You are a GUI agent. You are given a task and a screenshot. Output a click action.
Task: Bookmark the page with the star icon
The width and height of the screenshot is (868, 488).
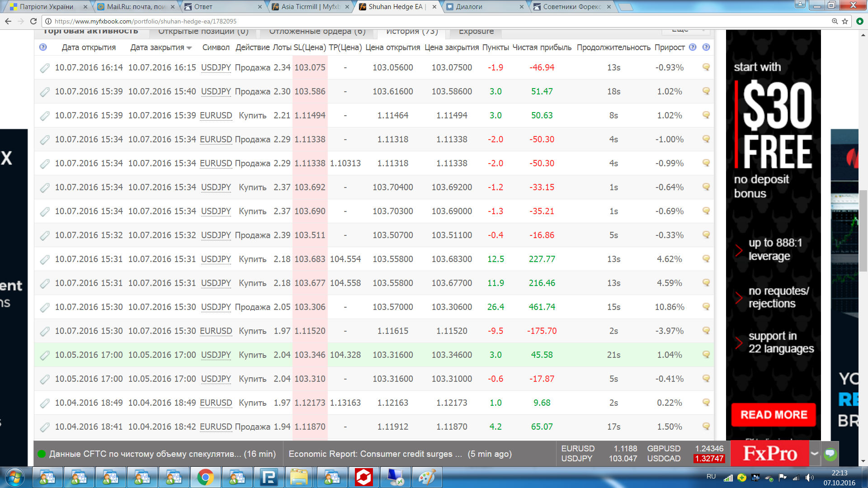845,21
